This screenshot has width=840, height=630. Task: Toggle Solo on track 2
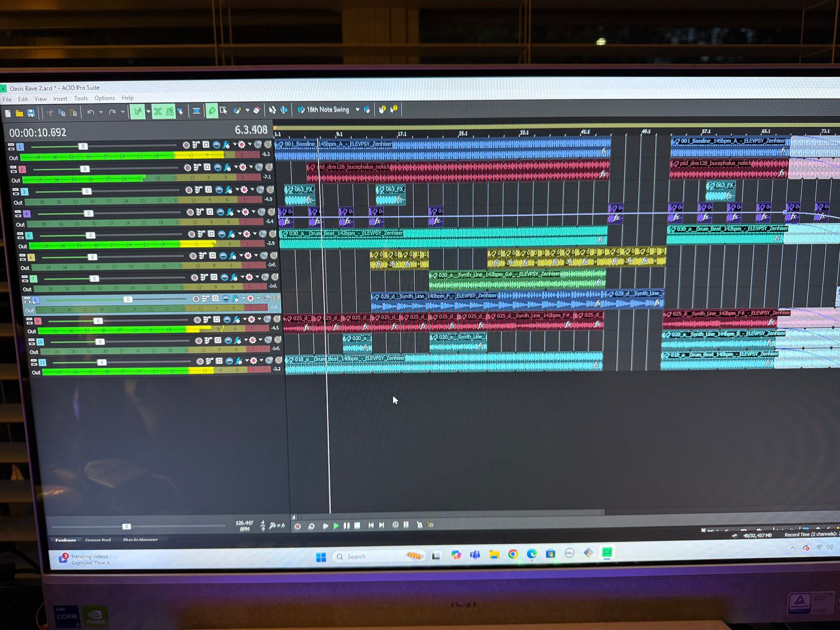(x=269, y=167)
